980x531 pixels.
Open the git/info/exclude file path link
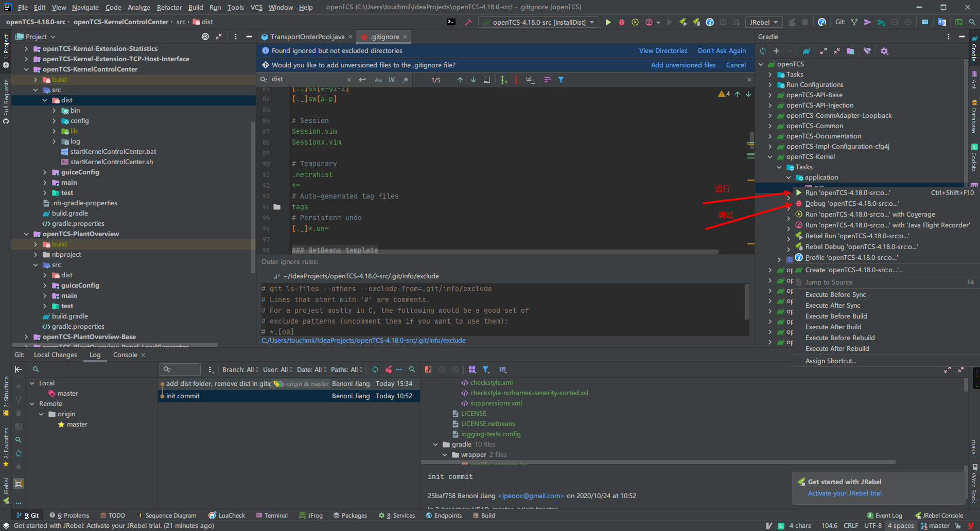tap(363, 341)
